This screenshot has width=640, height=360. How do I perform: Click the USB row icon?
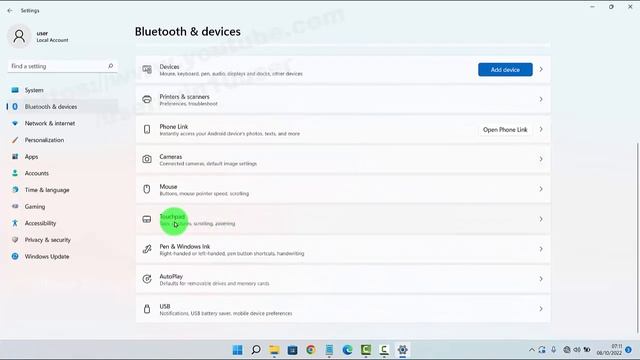click(147, 309)
